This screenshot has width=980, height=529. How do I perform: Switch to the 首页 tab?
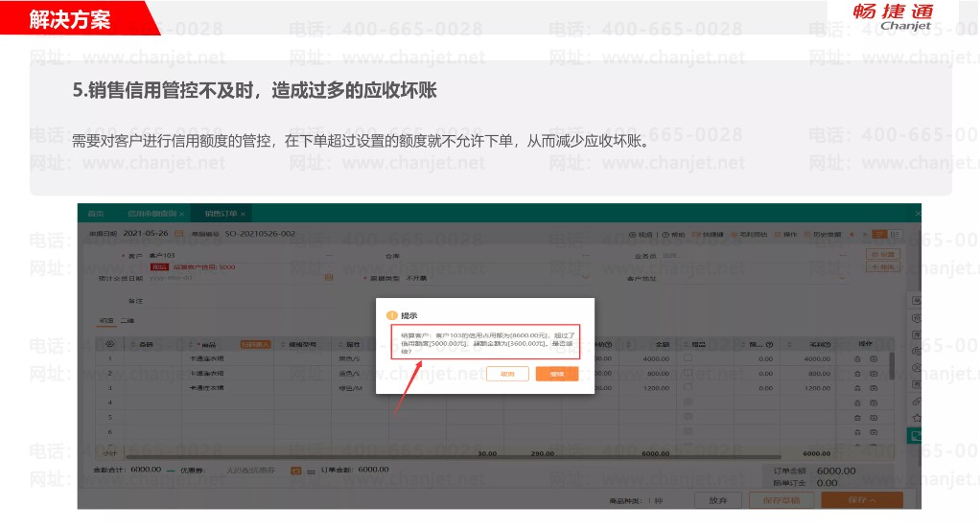click(x=96, y=214)
